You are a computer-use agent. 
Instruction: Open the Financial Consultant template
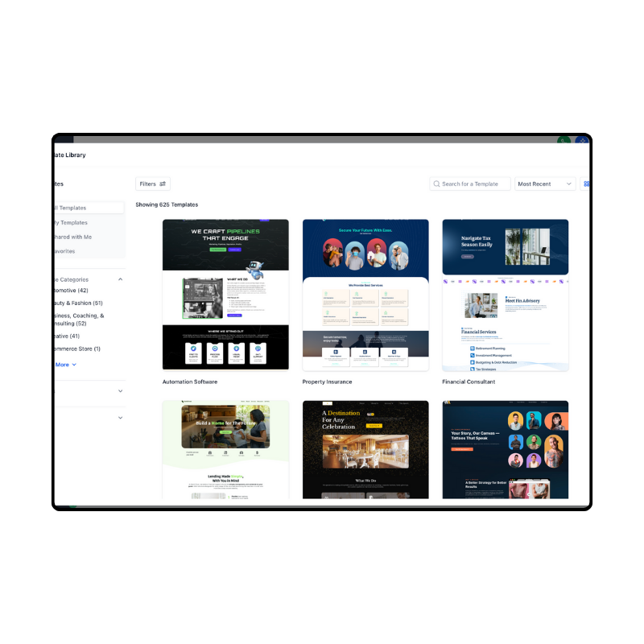coord(506,294)
